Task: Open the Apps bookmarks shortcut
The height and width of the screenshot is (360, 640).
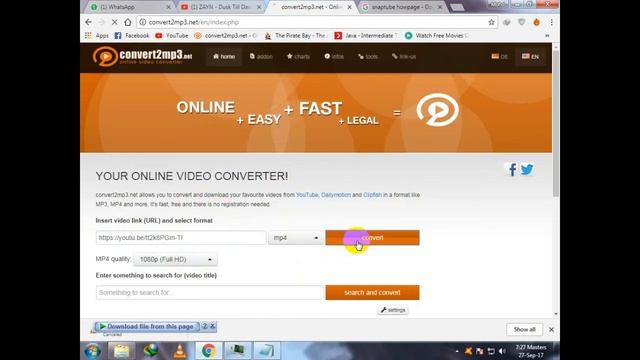Action: (97, 36)
